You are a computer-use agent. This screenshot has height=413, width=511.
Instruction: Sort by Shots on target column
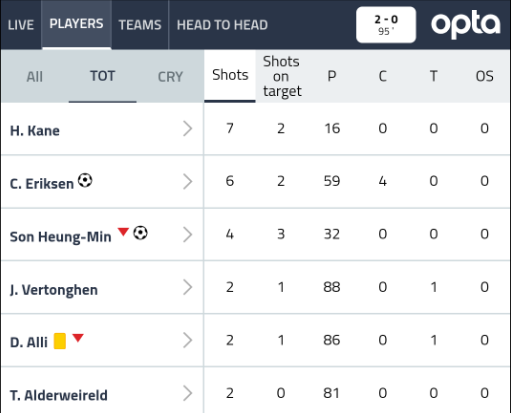pyautogui.click(x=282, y=76)
